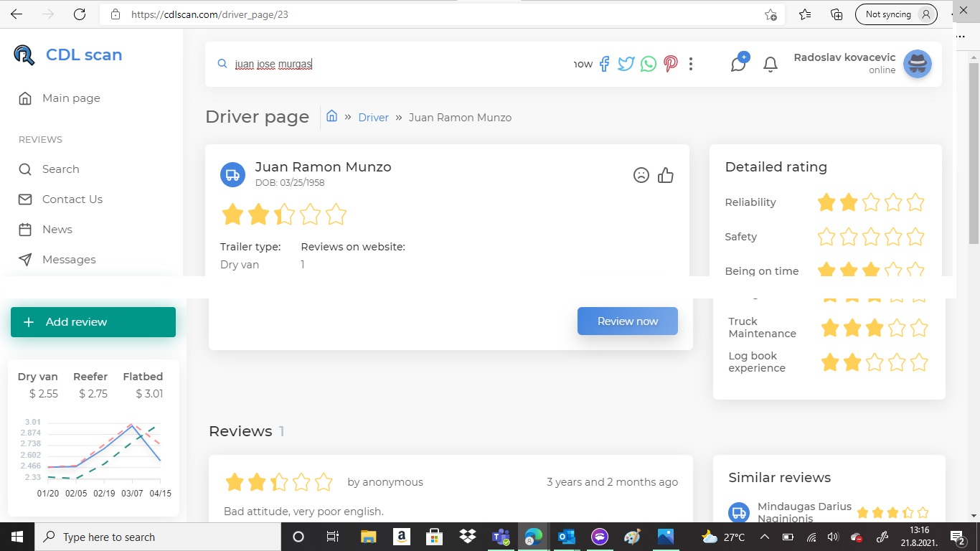Image resolution: width=980 pixels, height=551 pixels.
Task: Open Main page in the sidebar
Action: coord(71,98)
